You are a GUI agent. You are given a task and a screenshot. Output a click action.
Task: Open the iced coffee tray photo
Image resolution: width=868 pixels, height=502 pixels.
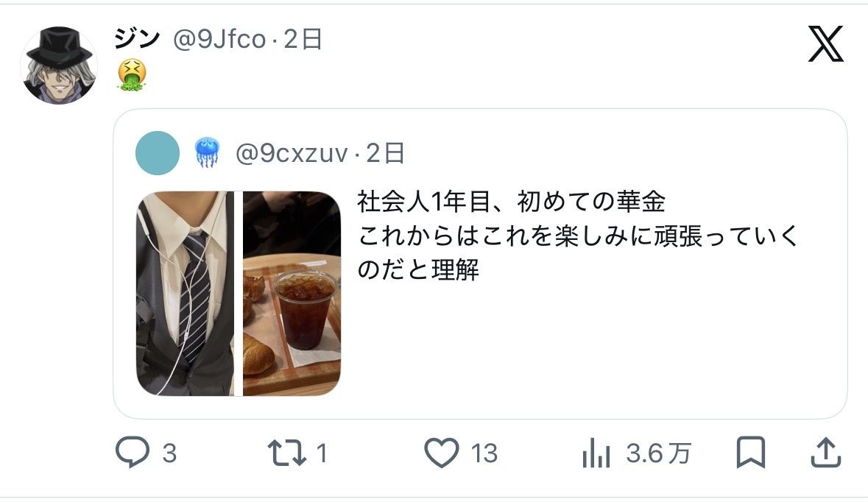[x=292, y=294]
